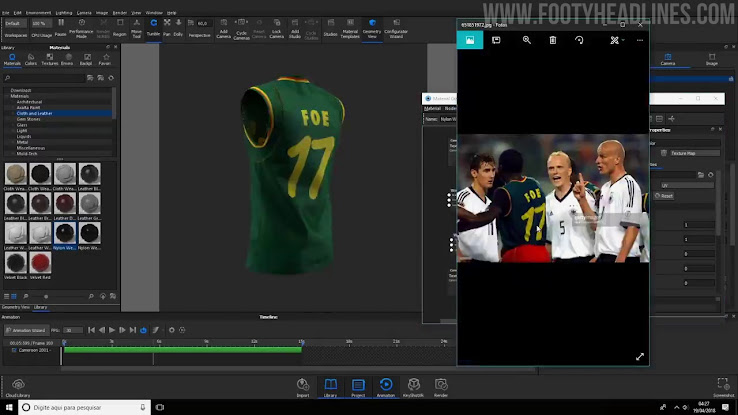Expand the Light material category
The height and width of the screenshot is (415, 738).
click(22, 130)
